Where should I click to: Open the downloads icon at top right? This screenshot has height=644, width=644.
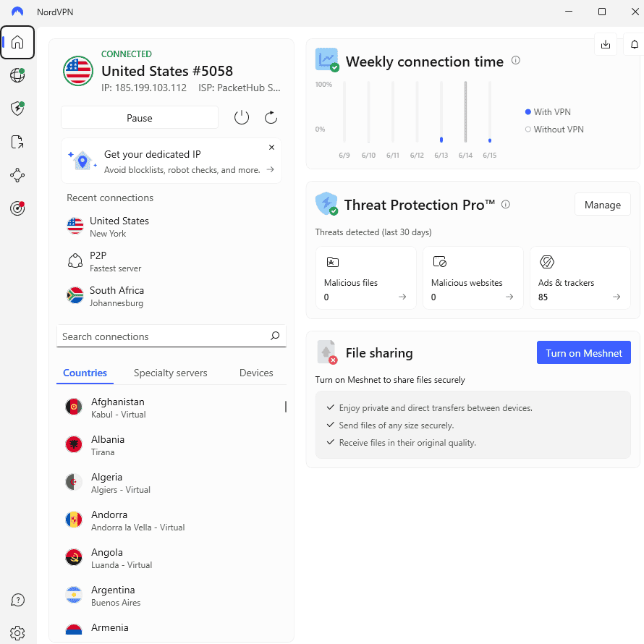(x=606, y=44)
